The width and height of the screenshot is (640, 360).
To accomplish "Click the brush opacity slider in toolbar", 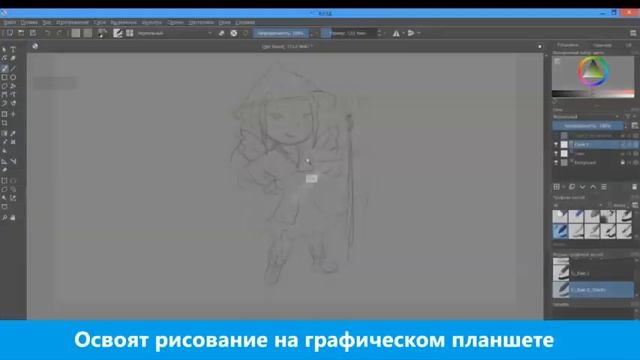I will (280, 33).
